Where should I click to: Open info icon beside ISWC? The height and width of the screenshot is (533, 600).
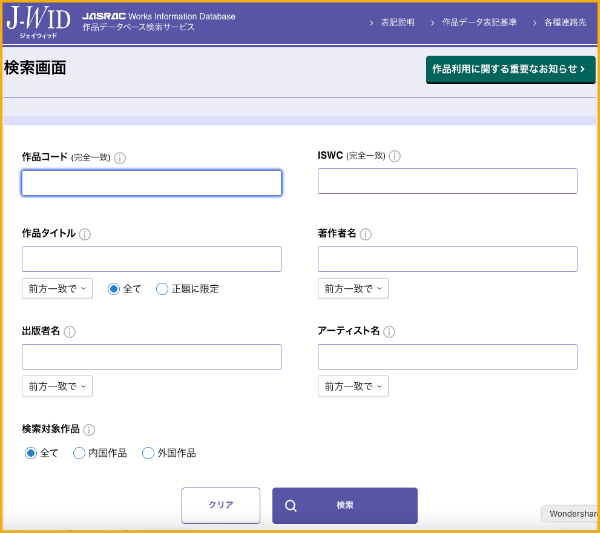[395, 156]
